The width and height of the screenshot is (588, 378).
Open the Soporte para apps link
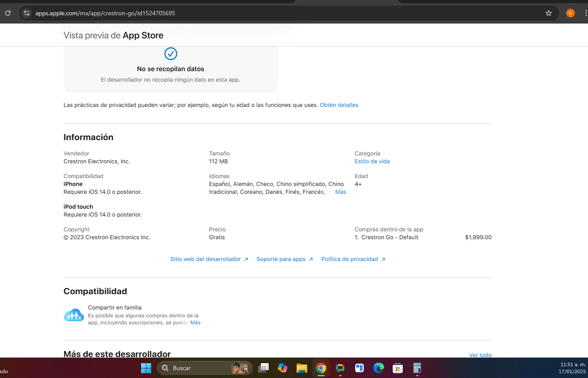(285, 259)
